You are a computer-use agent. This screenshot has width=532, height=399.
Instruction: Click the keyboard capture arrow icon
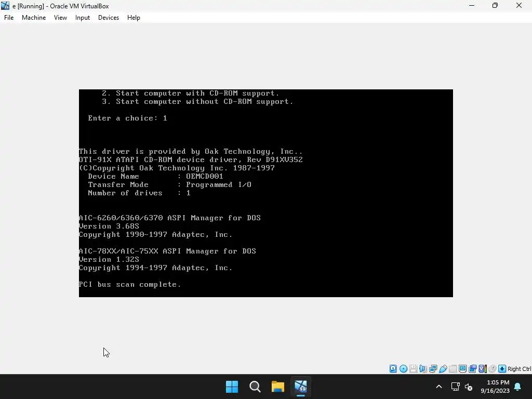[x=502, y=369]
